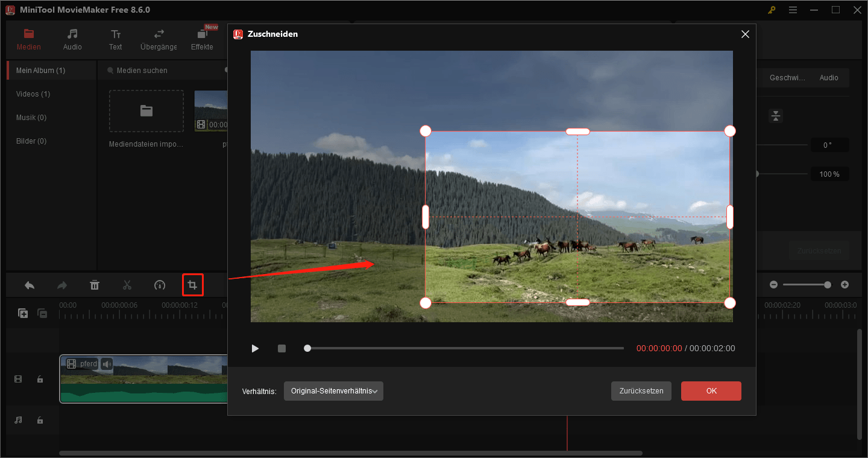Image resolution: width=868 pixels, height=458 pixels.
Task: Click the bottom-left crop corner handle
Action: pos(426,303)
